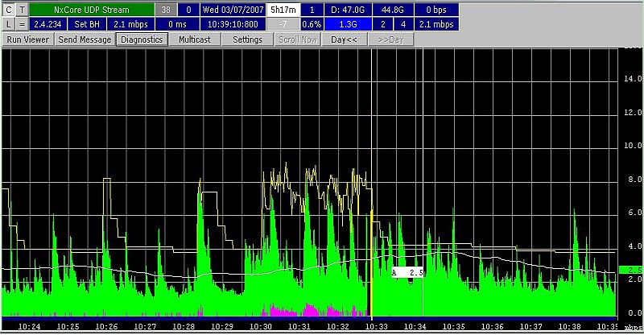Image resolution: width=644 pixels, height=335 pixels.
Task: Click the 10:34 time axis label
Action: click(415, 326)
